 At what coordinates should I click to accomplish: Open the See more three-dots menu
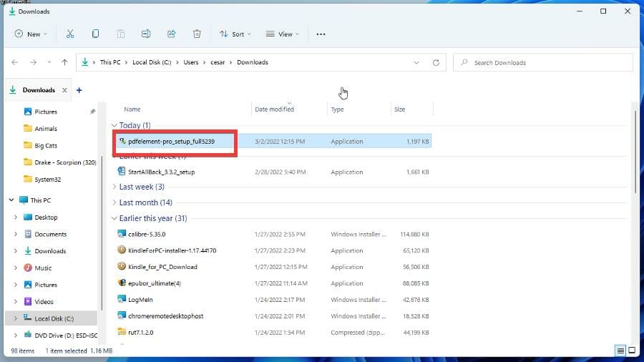coord(321,34)
